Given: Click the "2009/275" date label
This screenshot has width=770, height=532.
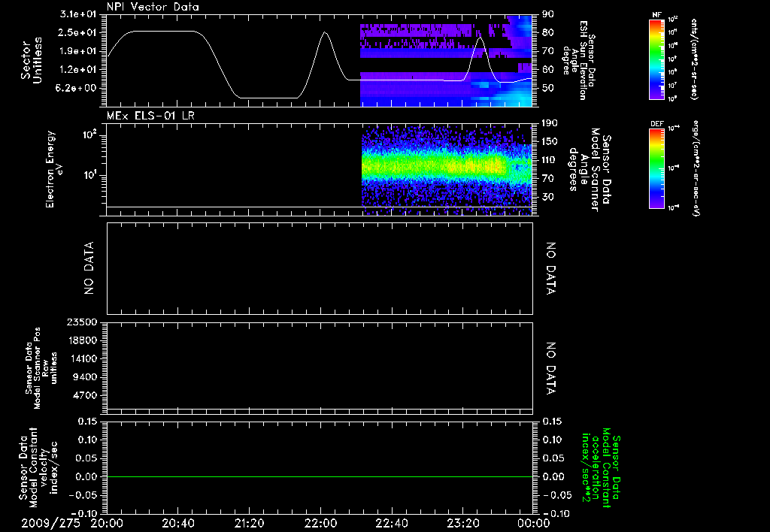Looking at the screenshot, I should (x=50, y=523).
